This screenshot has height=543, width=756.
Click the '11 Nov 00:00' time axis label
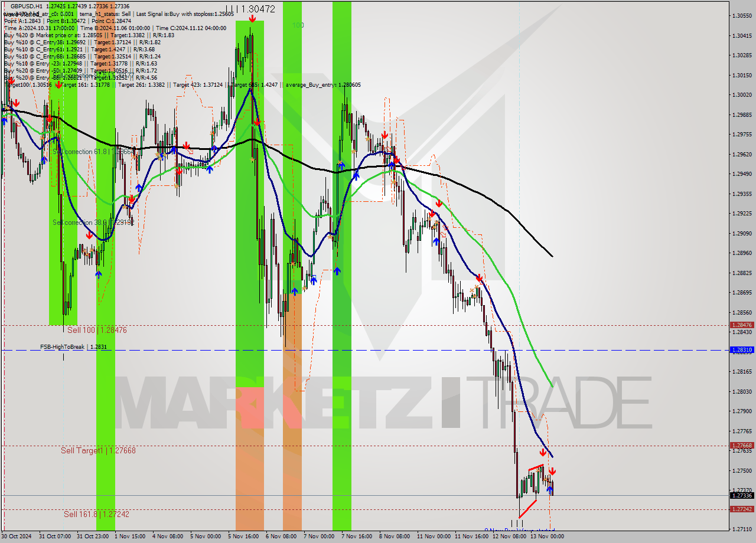click(434, 537)
